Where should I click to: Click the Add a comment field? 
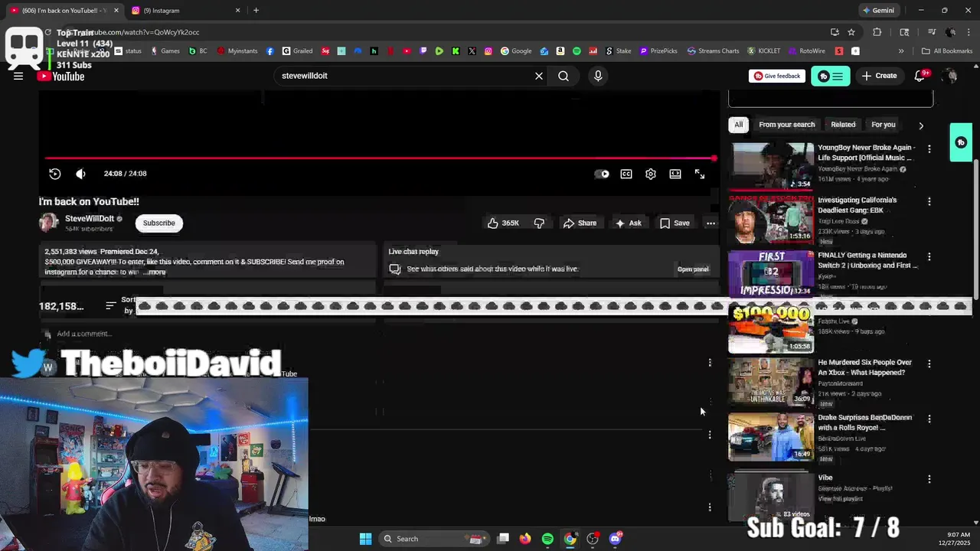click(x=84, y=334)
